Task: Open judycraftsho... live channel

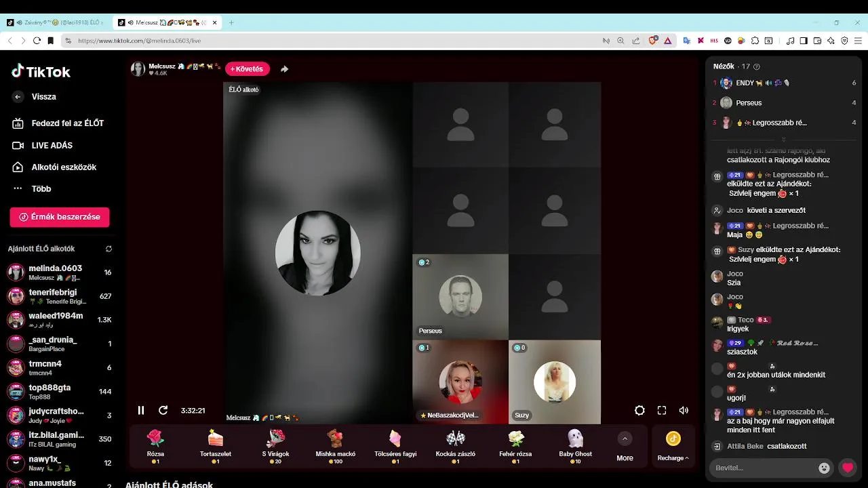Action: (60, 415)
